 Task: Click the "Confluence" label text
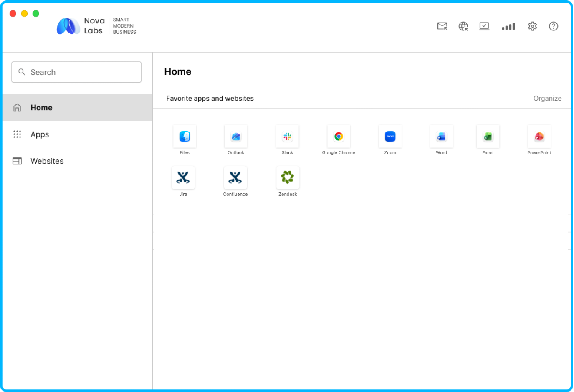[x=235, y=194]
